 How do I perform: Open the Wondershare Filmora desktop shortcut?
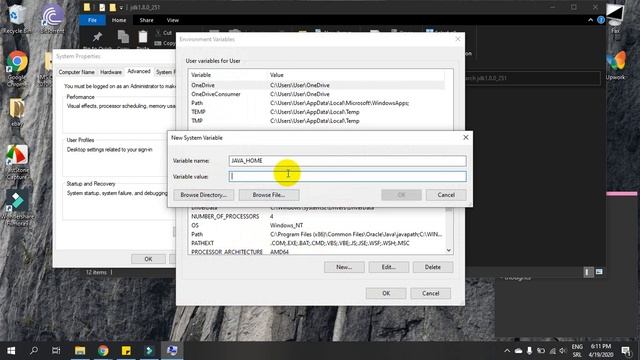point(17,207)
